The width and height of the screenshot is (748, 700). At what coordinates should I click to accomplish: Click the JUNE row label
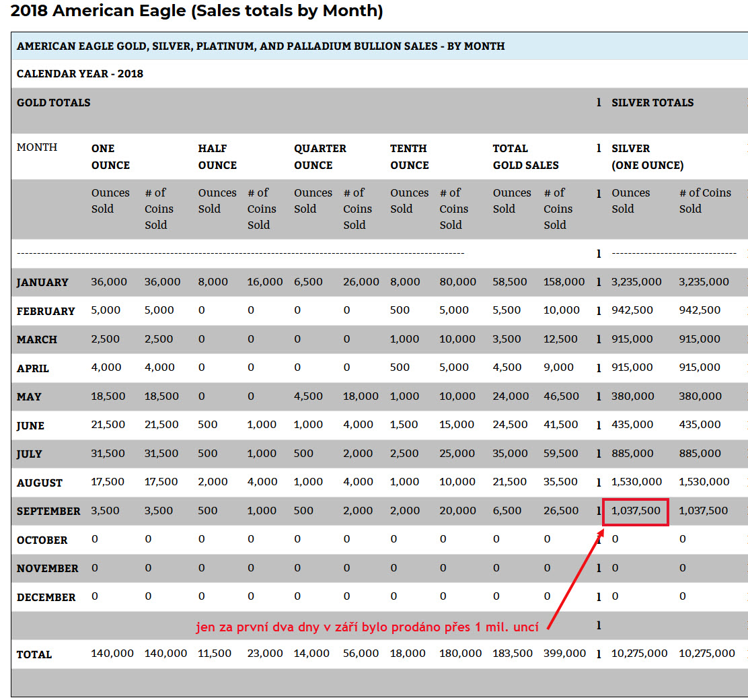[x=30, y=425]
